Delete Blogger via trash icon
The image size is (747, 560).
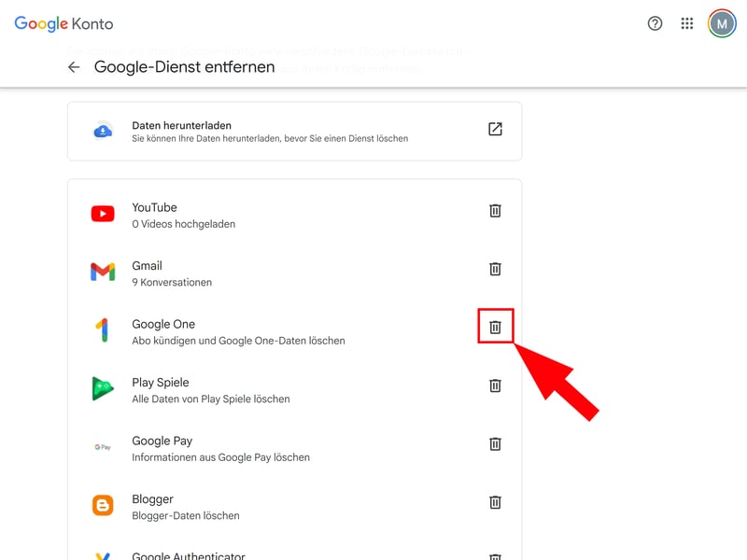click(x=495, y=502)
